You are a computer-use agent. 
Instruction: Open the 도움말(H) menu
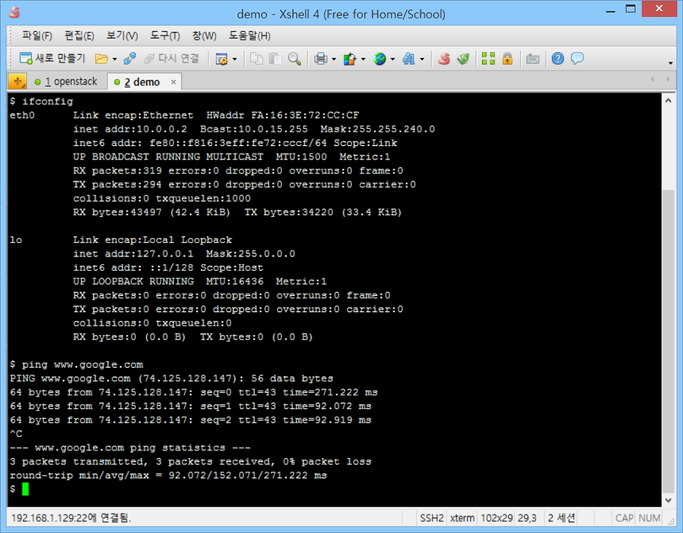[250, 36]
